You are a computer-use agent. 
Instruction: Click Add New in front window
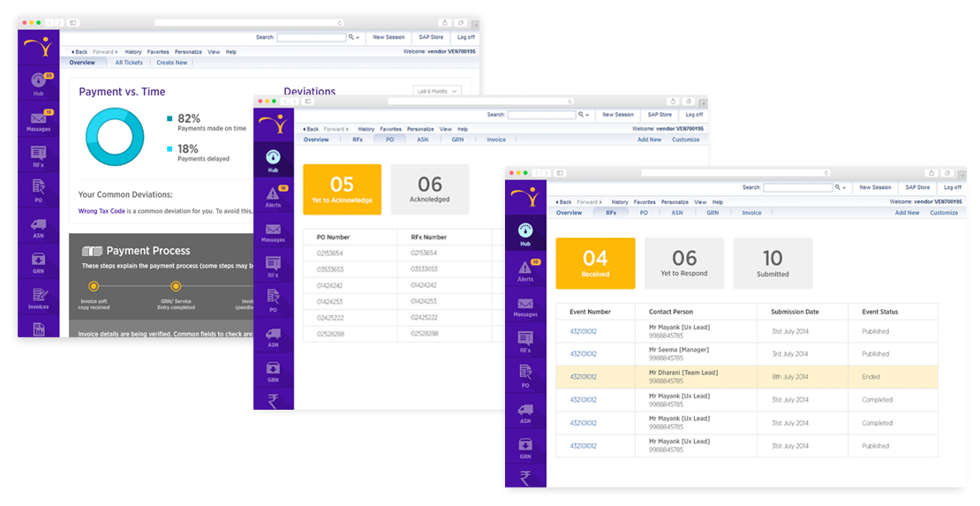(907, 213)
